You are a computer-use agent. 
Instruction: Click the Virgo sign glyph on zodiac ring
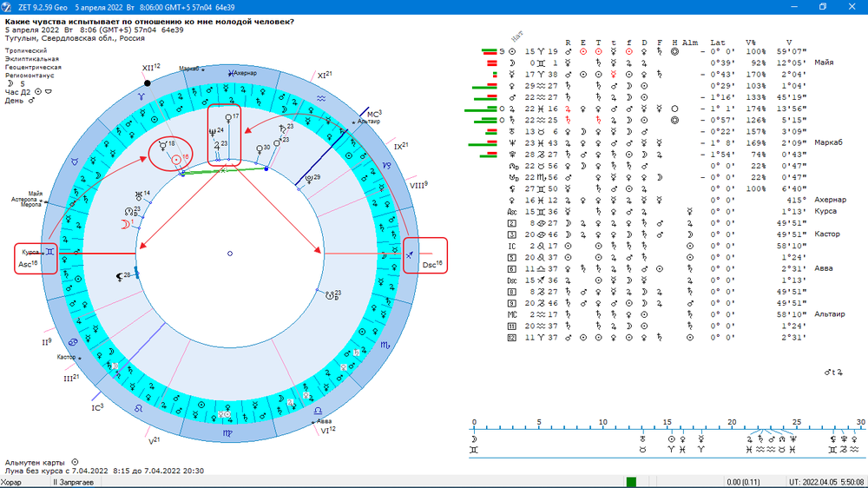pyautogui.click(x=227, y=433)
